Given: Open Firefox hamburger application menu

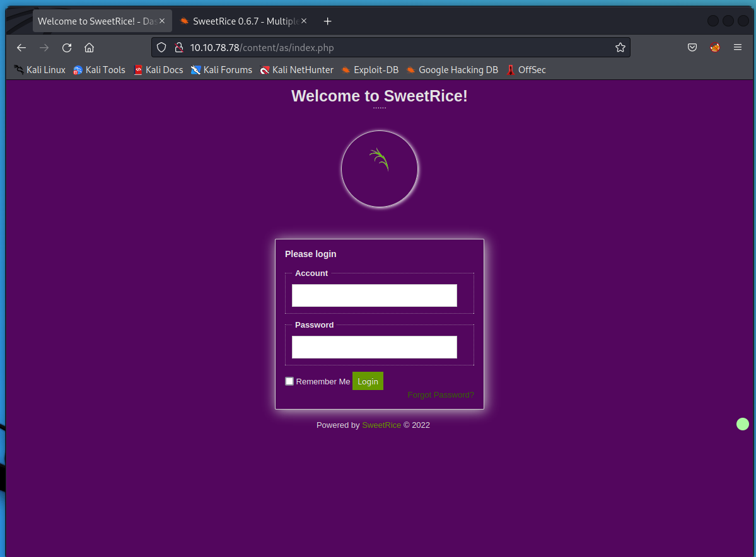Looking at the screenshot, I should coord(737,48).
